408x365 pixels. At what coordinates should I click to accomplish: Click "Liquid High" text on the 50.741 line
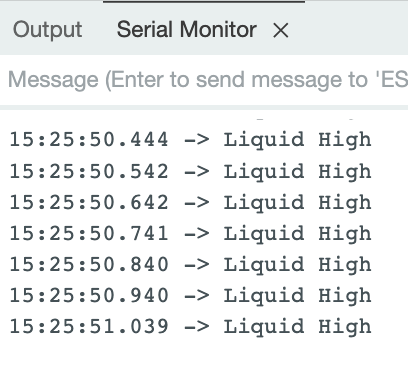pyautogui.click(x=297, y=234)
